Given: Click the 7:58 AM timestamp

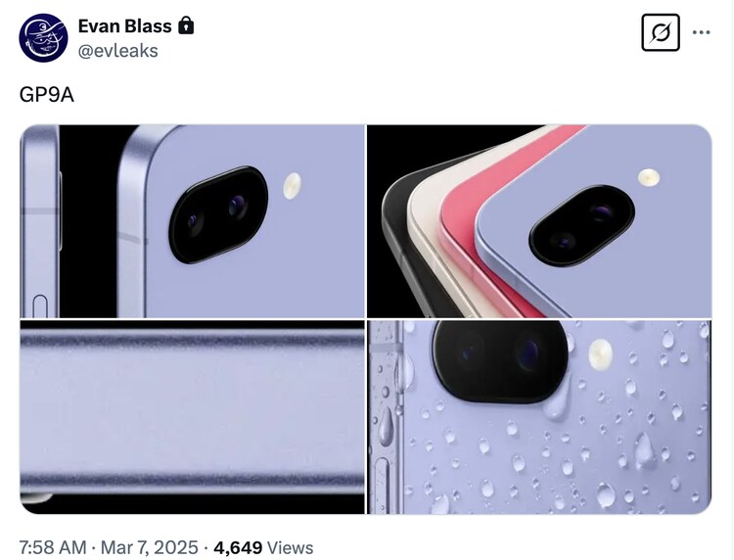Looking at the screenshot, I should [x=53, y=547].
